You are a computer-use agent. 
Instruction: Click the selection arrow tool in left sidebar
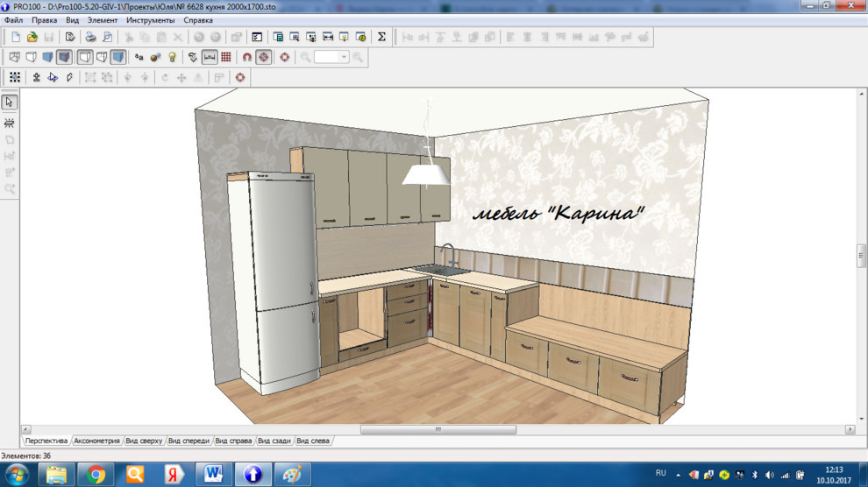coord(10,102)
